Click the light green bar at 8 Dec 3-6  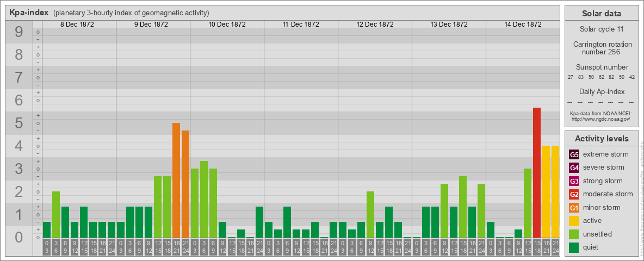[56, 214]
